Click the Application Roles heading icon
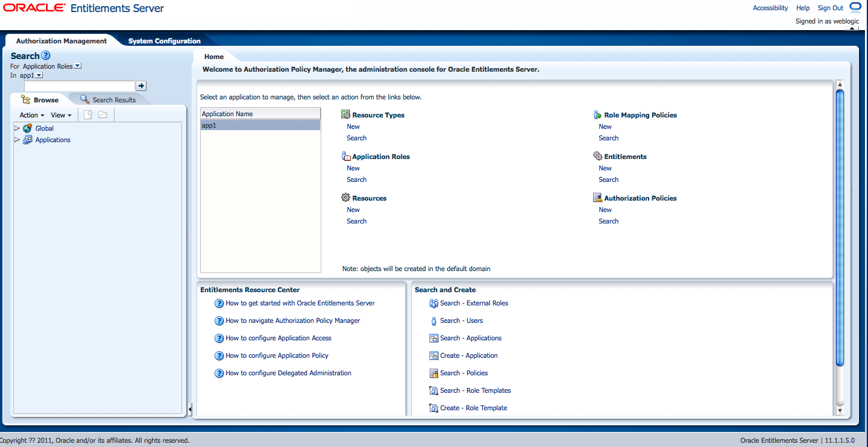868x447 pixels. coord(346,156)
